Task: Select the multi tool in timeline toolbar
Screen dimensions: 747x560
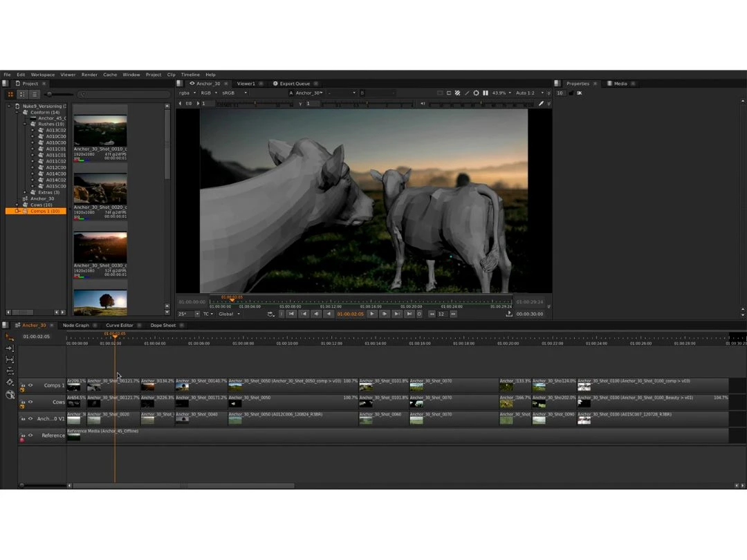Action: click(x=10, y=337)
